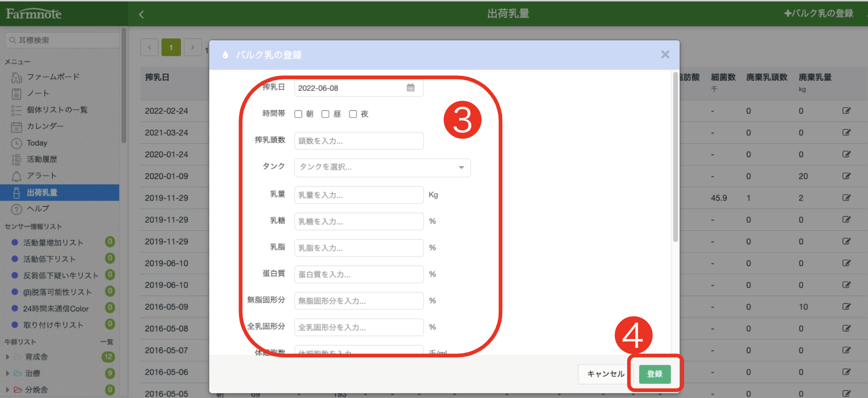868x398 pixels.
Task: Expand the 治療 group in sidebar
Action: pos(8,373)
